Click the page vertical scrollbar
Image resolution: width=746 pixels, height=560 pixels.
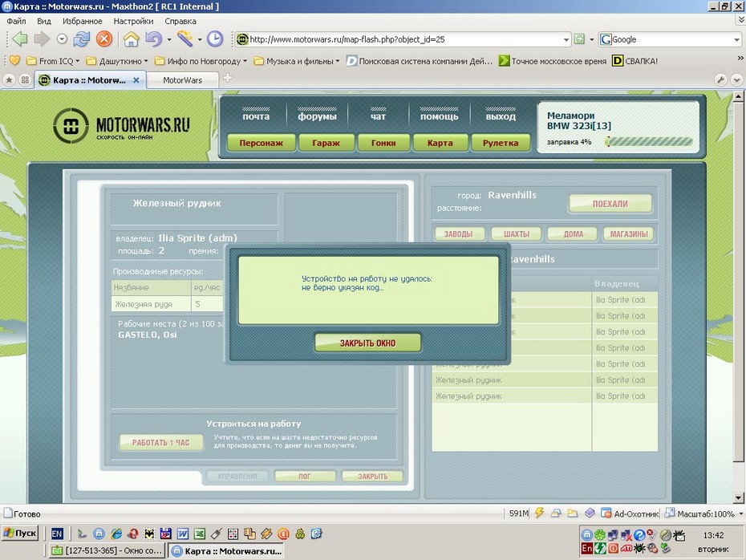pos(739,297)
